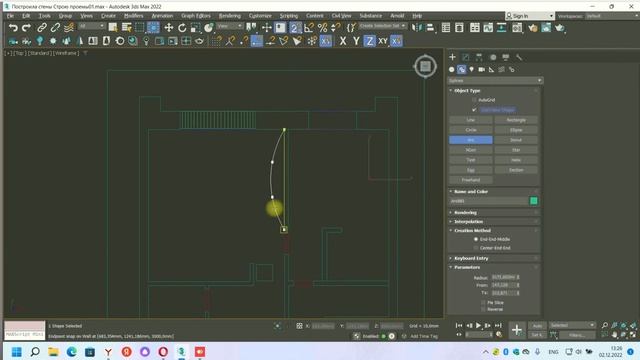Click the Freehand shape button
This screenshot has height=360, width=640.
coord(471,180)
